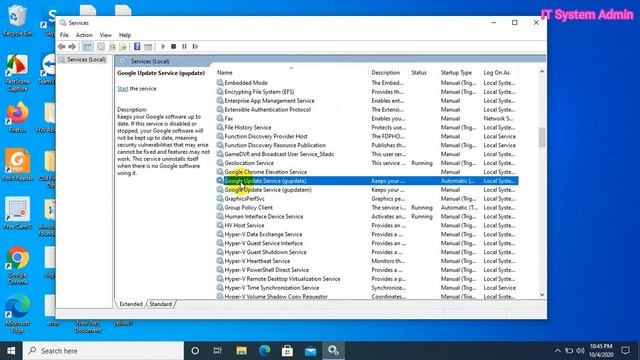Open File Explorer from the taskbar

(x=241, y=351)
